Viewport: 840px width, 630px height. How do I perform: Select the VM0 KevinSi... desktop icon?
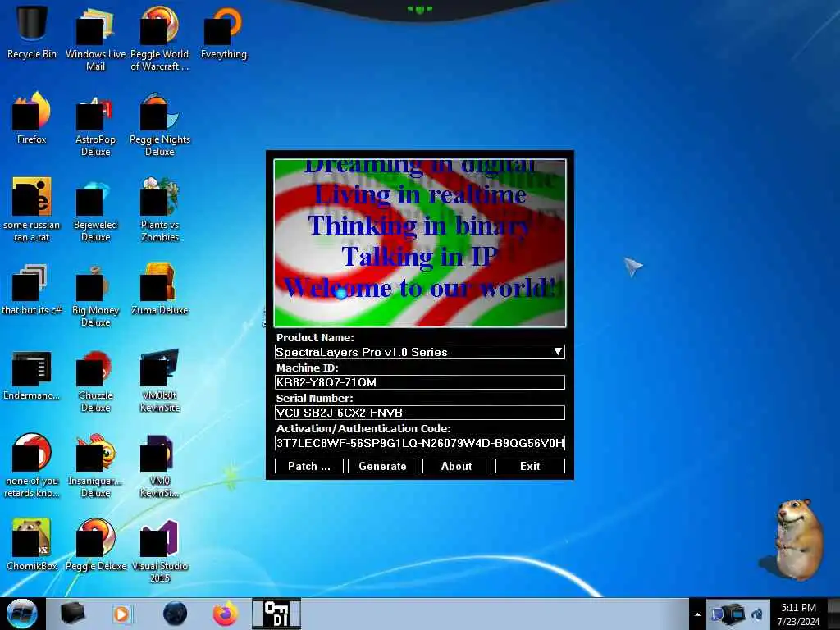tap(160, 466)
